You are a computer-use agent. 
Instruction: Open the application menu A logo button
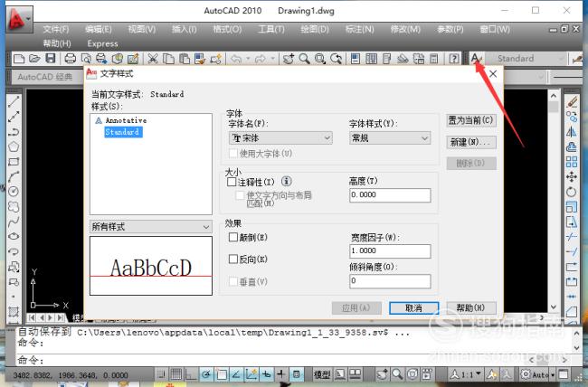[x=19, y=19]
